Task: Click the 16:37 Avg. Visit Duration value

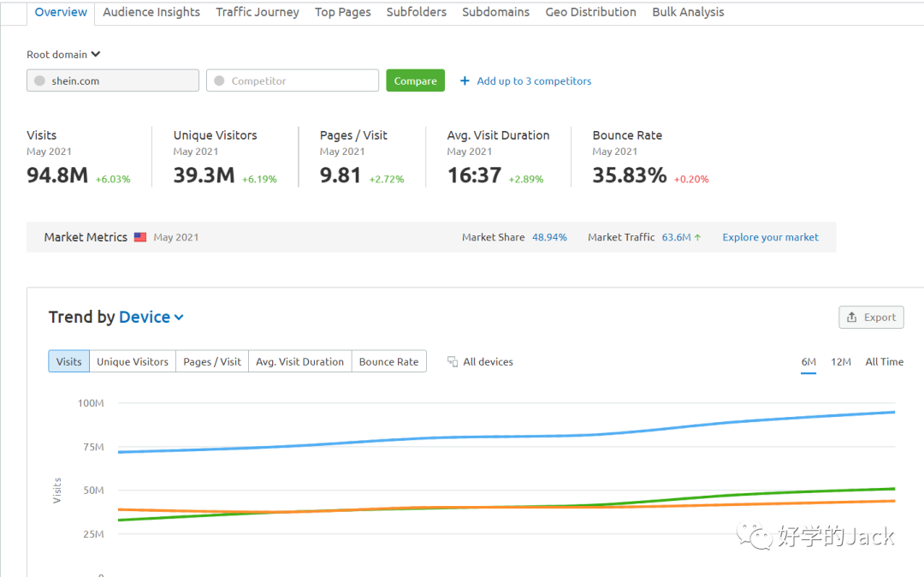Action: pyautogui.click(x=474, y=175)
